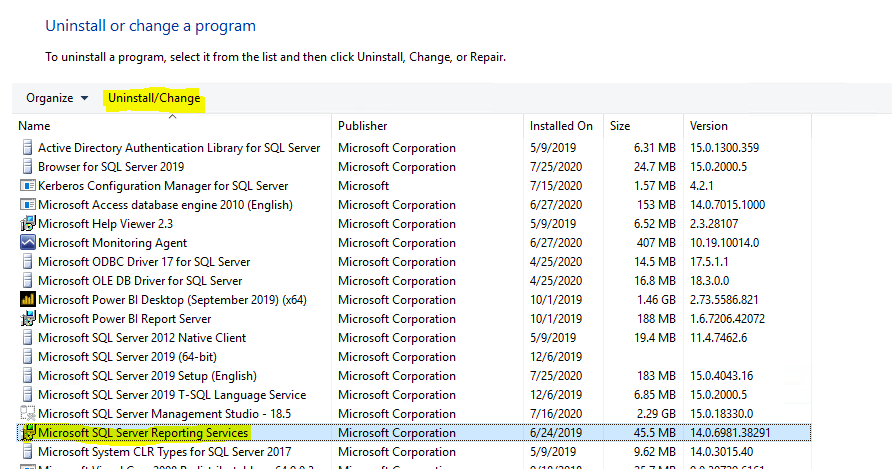Click the SQL Server 2019 (64-bit) icon

click(27, 357)
